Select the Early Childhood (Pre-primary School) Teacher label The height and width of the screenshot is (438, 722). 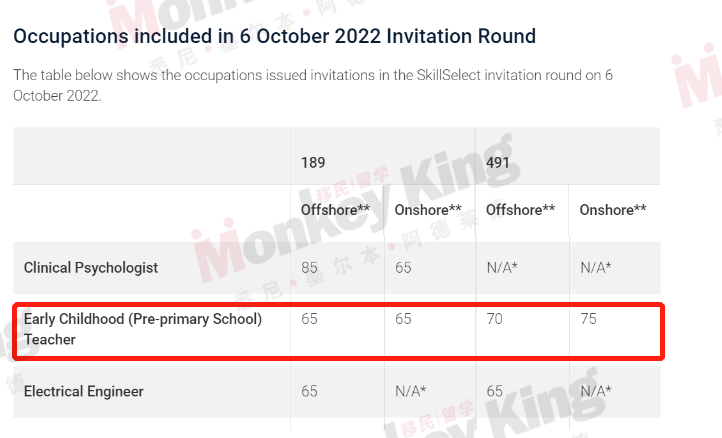[143, 329]
